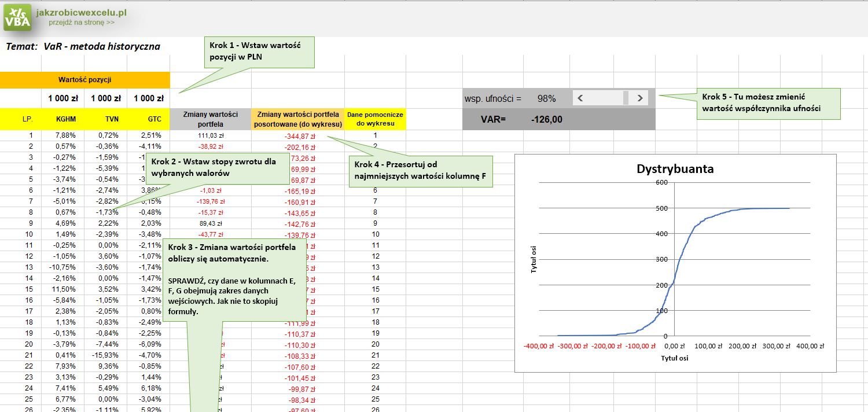This screenshot has height=412, width=868.
Task: Select the KGHM position value cell 1 000 zł
Action: coord(63,98)
